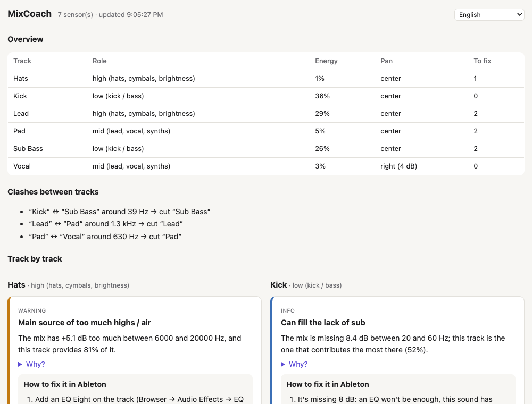
Task: Click the MixCoach title
Action: 29,14
